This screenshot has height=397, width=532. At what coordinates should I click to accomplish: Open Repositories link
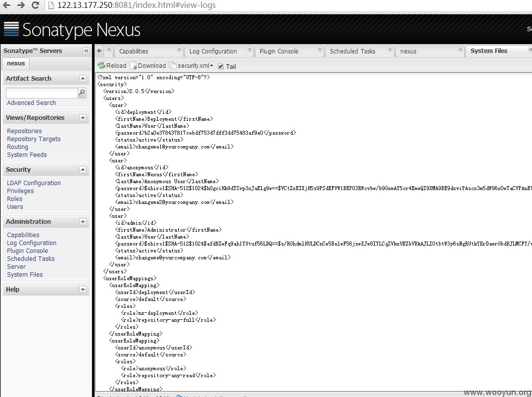(24, 131)
